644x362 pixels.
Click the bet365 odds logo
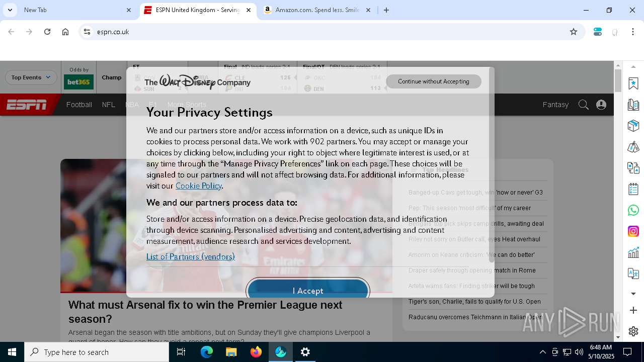[78, 82]
